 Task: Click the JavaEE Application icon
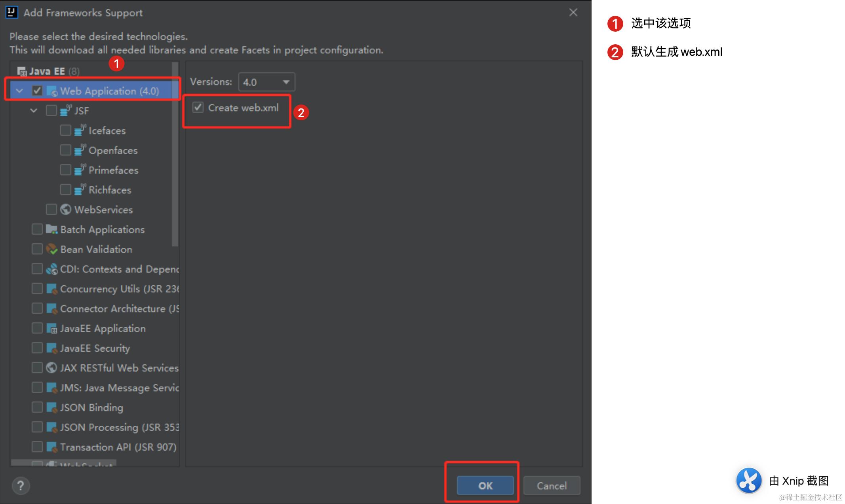(51, 328)
